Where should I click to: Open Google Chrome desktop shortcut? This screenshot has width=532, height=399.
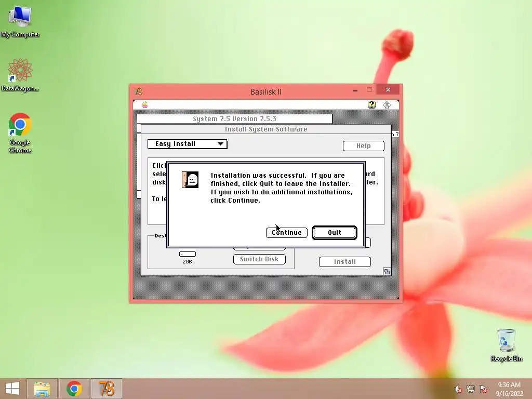pos(20,132)
